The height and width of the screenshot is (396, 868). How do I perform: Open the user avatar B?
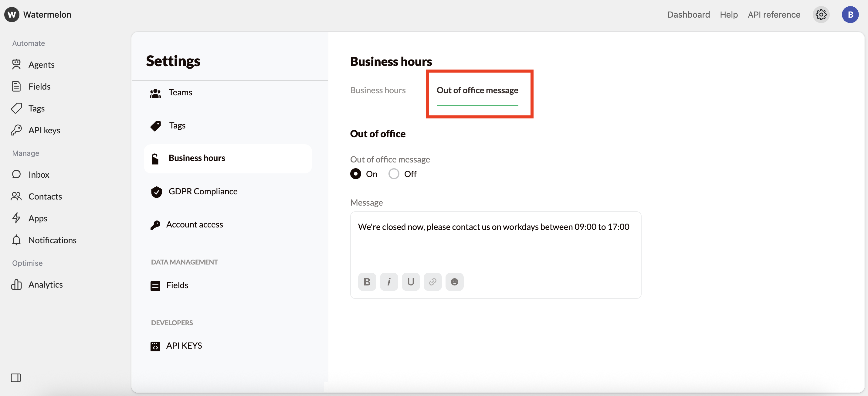[x=850, y=15]
